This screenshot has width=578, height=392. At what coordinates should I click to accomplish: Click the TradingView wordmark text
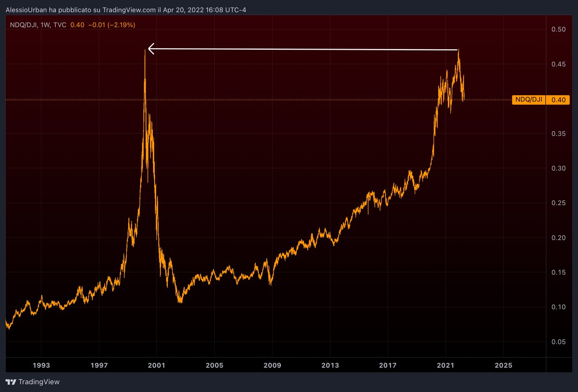[x=39, y=382]
